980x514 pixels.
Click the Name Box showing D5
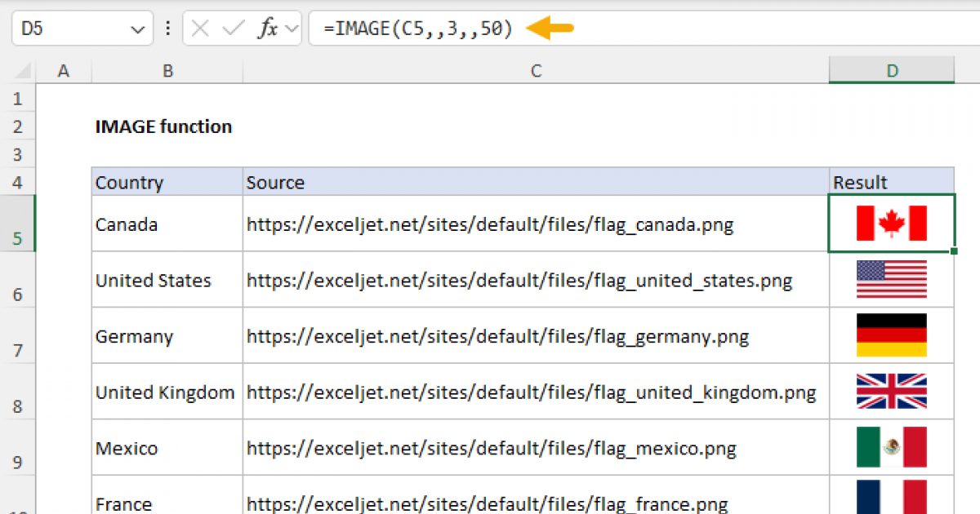(69, 29)
